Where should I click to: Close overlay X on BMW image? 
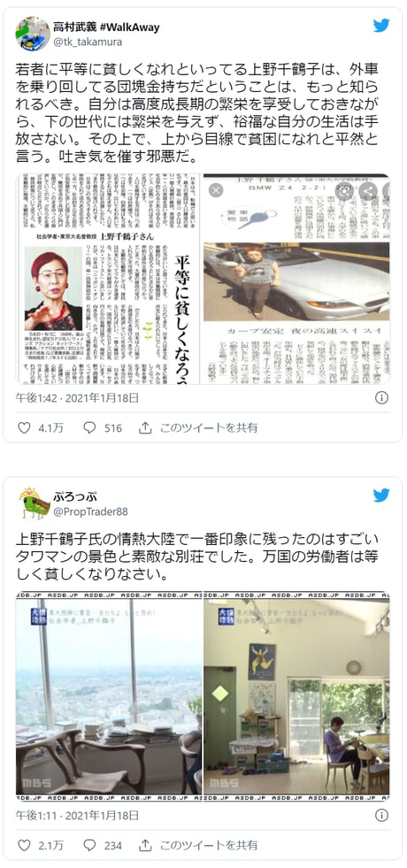[x=215, y=190]
